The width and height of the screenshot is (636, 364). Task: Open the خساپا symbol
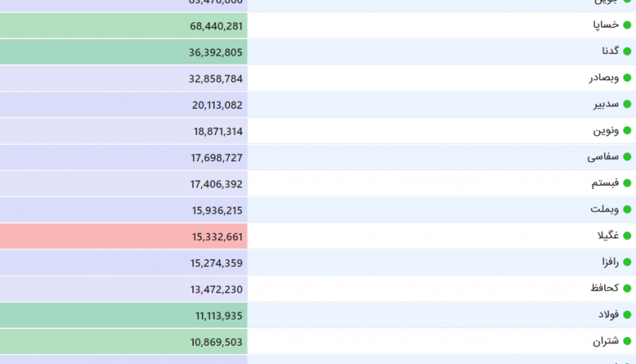click(606, 25)
